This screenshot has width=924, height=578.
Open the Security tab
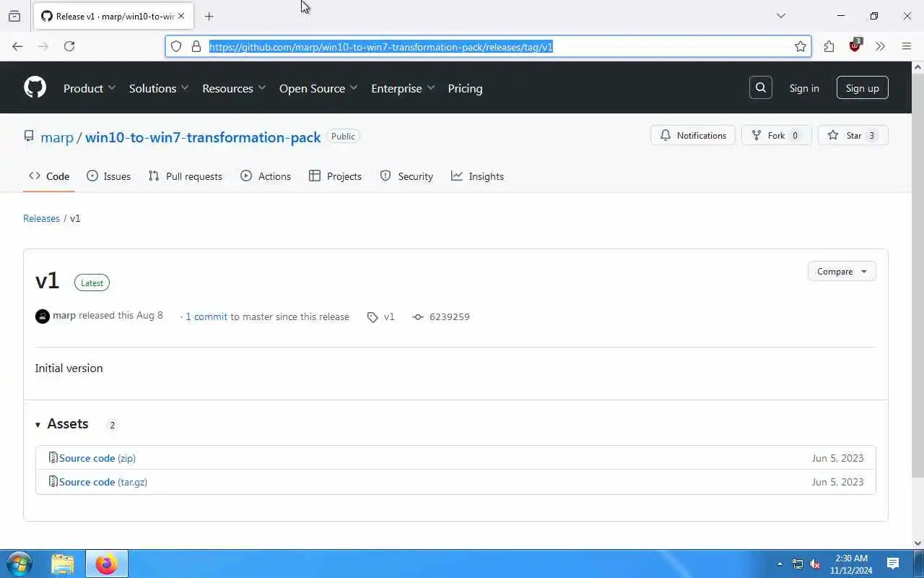click(406, 176)
